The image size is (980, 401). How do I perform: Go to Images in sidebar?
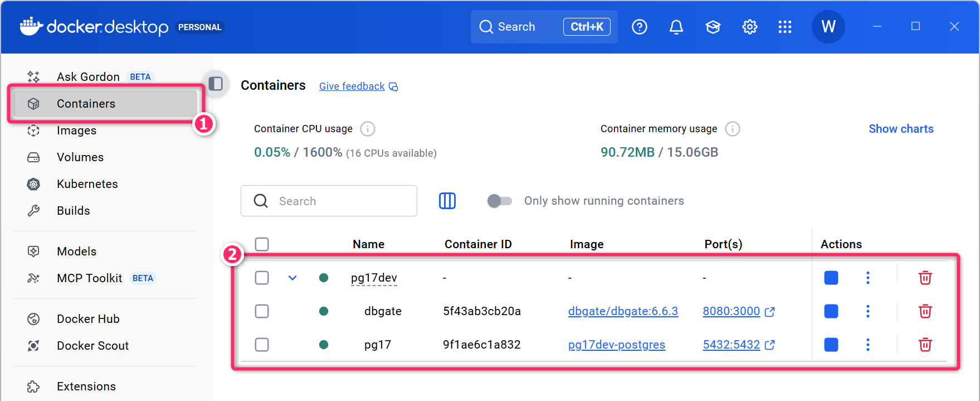tap(76, 131)
